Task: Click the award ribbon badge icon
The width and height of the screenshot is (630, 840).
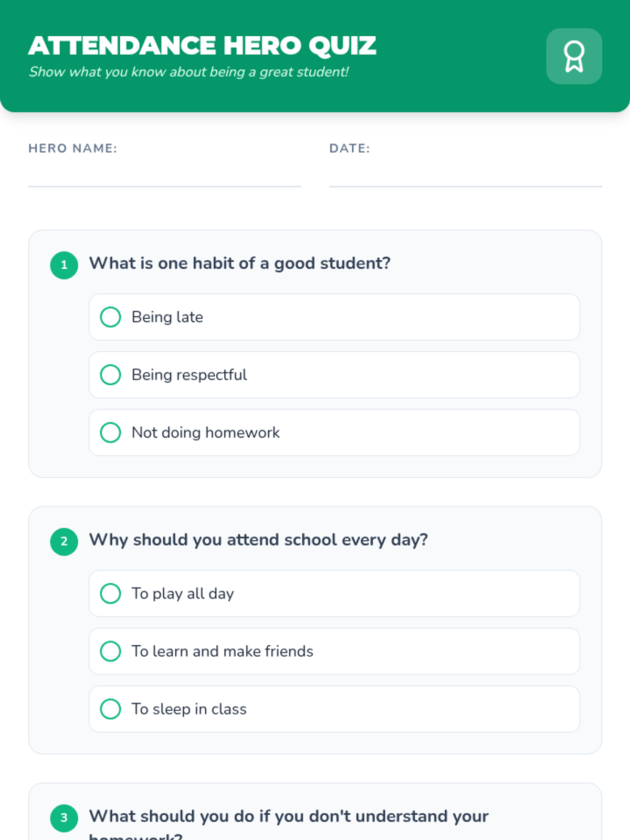Action: click(574, 56)
